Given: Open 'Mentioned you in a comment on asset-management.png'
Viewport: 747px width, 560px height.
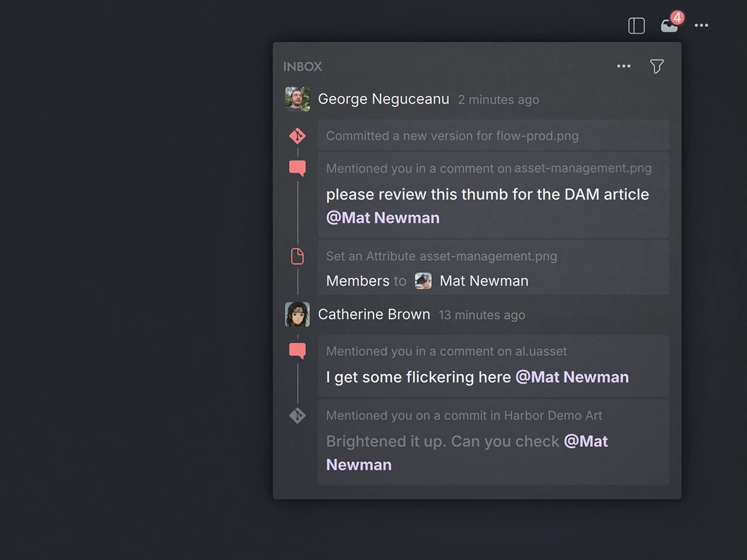Looking at the screenshot, I should [x=494, y=195].
